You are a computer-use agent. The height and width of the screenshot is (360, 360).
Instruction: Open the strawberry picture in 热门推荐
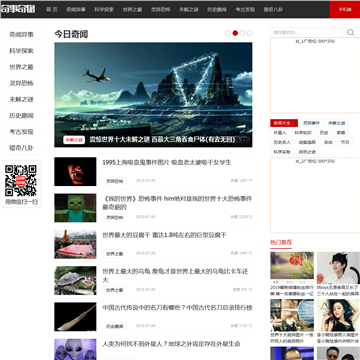(292, 265)
